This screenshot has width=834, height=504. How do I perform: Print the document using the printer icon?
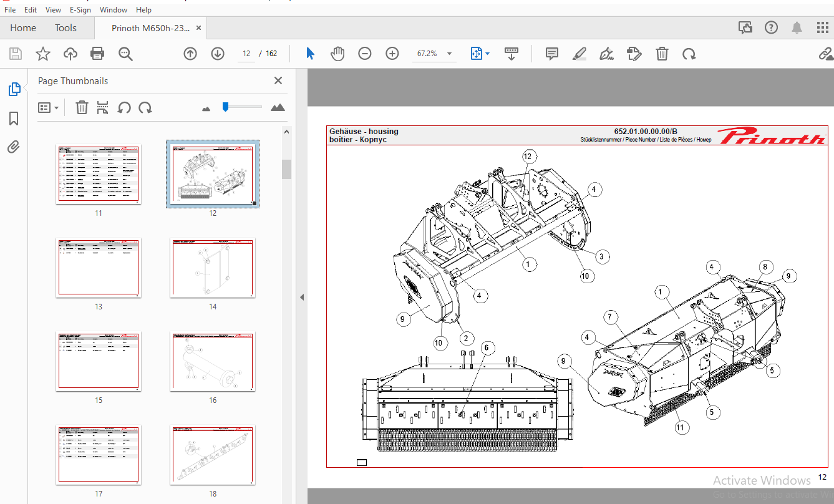tap(97, 54)
